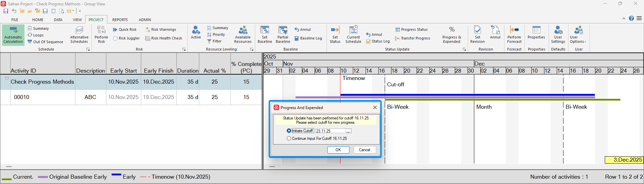
Task: Click Cancel in the dialog
Action: click(365, 150)
